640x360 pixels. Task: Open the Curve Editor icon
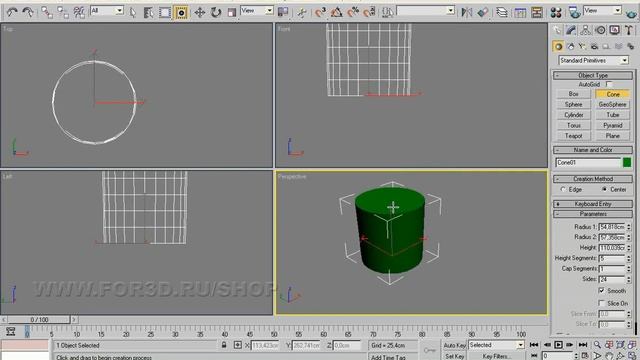[x=520, y=12]
